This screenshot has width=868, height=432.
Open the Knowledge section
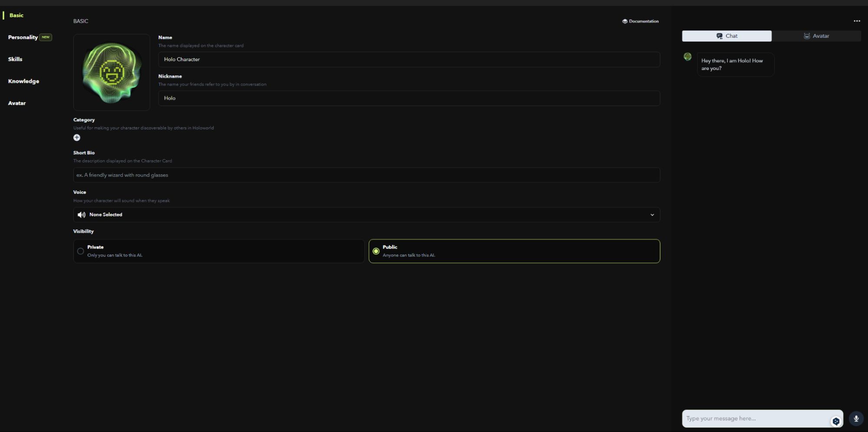(23, 81)
